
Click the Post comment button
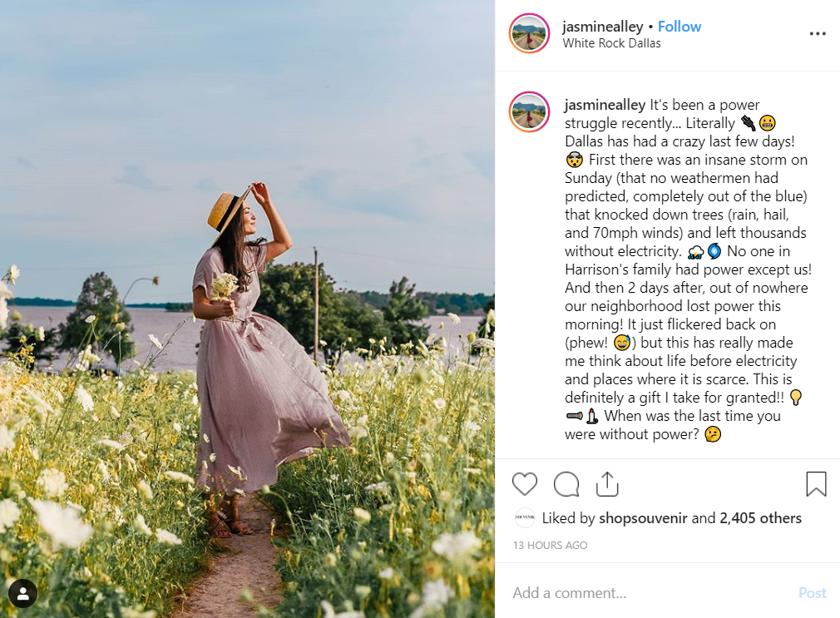(813, 592)
